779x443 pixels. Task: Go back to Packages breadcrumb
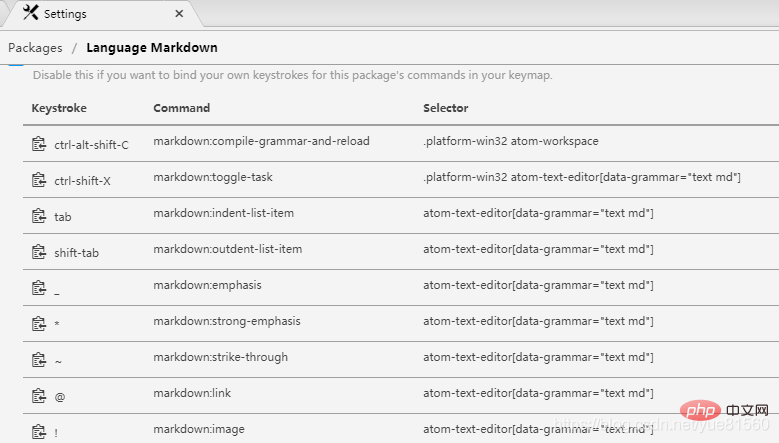pos(35,48)
